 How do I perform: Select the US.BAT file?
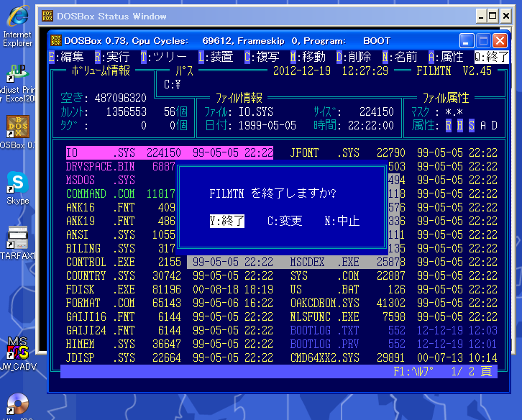click(x=394, y=289)
